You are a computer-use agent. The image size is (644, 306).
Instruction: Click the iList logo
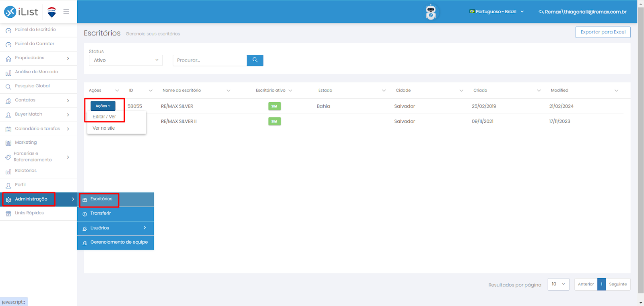click(21, 12)
